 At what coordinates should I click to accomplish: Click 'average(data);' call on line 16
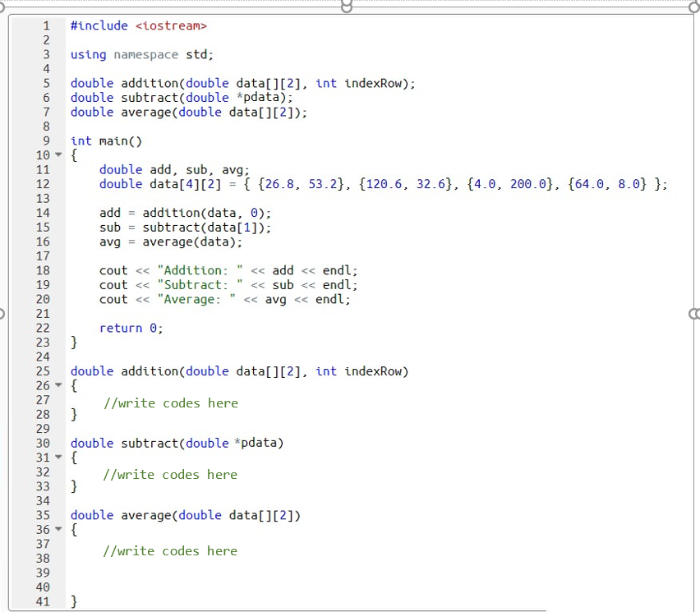(x=192, y=242)
